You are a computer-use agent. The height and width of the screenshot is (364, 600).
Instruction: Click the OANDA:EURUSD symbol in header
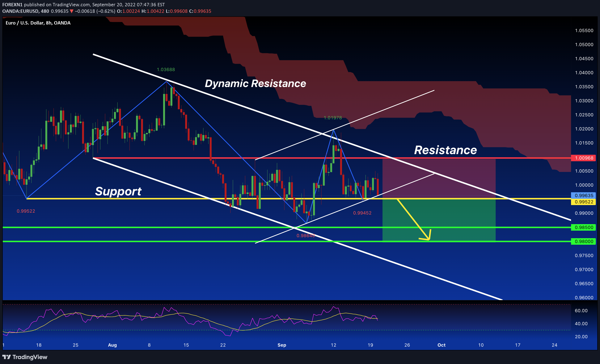pyautogui.click(x=20, y=11)
